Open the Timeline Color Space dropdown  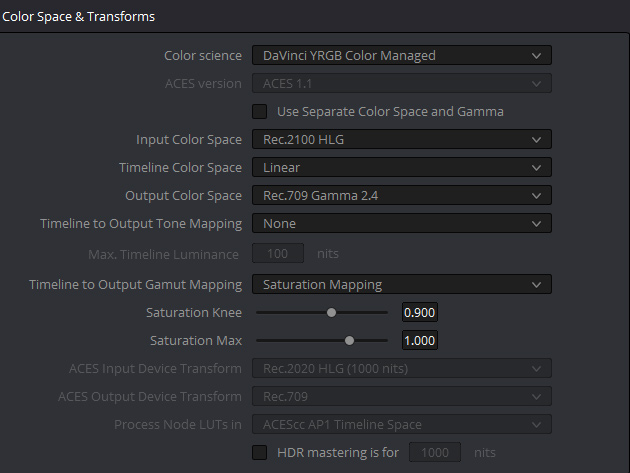coord(402,168)
